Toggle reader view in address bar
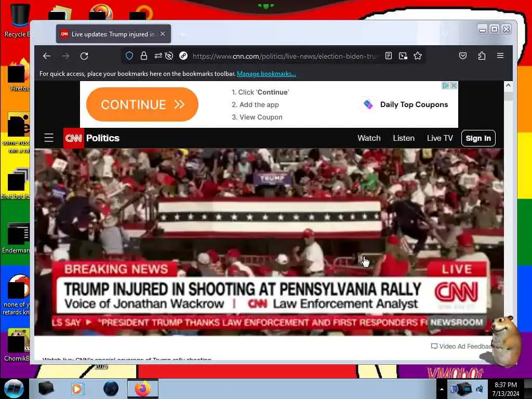The height and width of the screenshot is (399, 532). [x=389, y=56]
